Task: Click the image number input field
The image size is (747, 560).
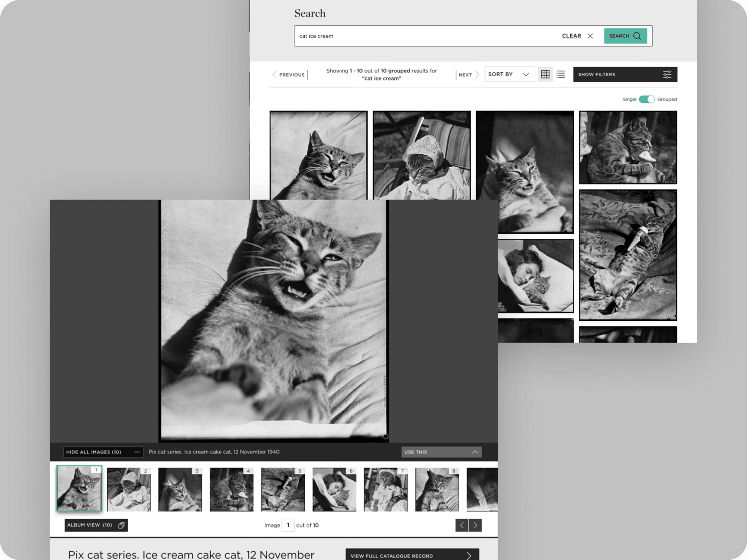Action: click(x=288, y=525)
